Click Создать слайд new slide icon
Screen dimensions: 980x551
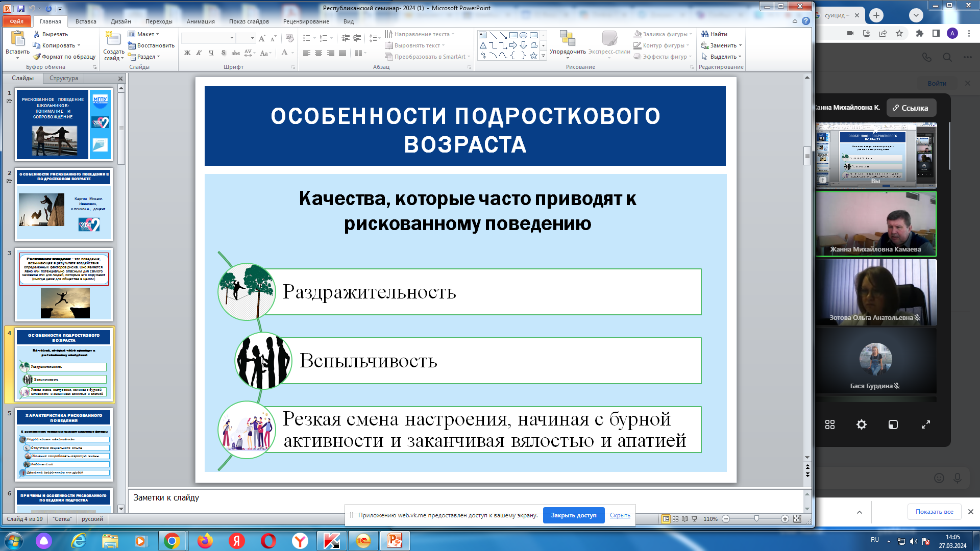pyautogui.click(x=113, y=38)
